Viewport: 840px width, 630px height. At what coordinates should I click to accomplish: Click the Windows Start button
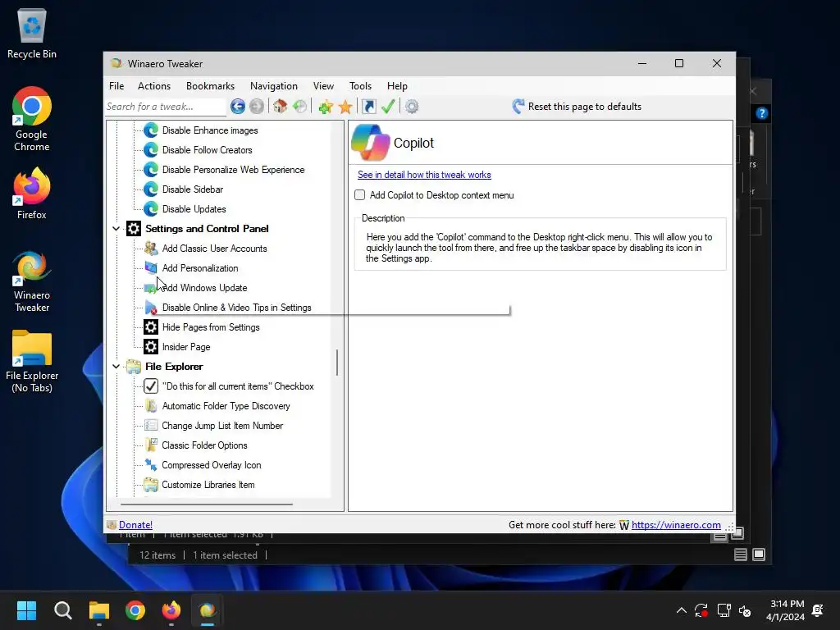[x=26, y=610]
